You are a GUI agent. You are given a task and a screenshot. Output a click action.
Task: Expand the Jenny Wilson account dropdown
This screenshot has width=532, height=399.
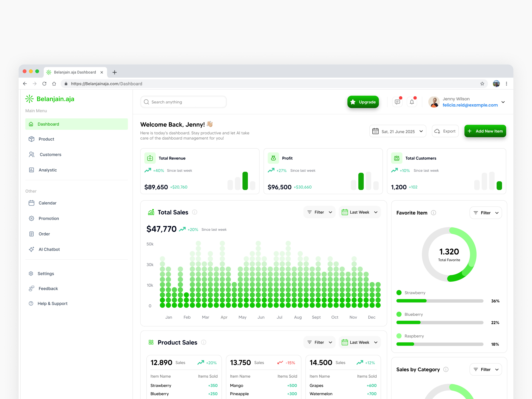point(503,102)
